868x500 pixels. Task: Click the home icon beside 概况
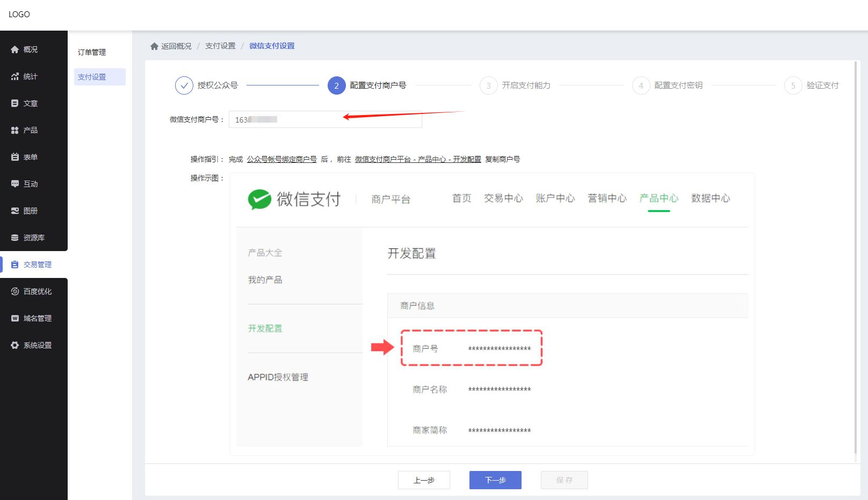click(15, 49)
